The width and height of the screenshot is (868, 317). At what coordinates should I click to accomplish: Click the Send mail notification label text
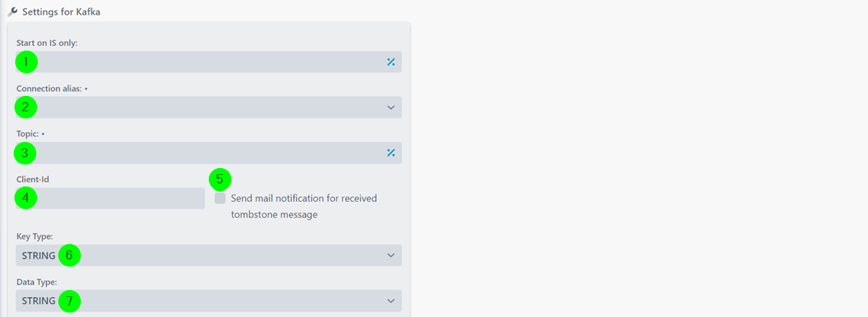click(x=304, y=206)
